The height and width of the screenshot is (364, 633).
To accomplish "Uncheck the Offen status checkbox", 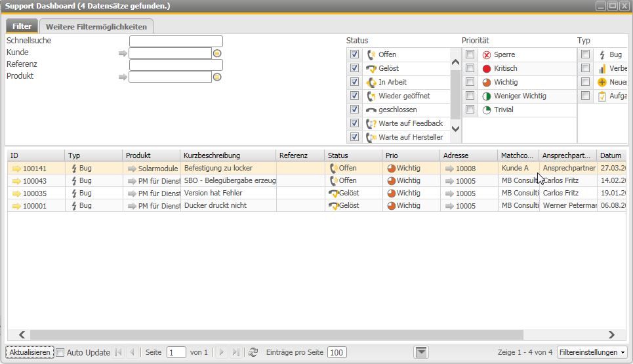I will (354, 55).
